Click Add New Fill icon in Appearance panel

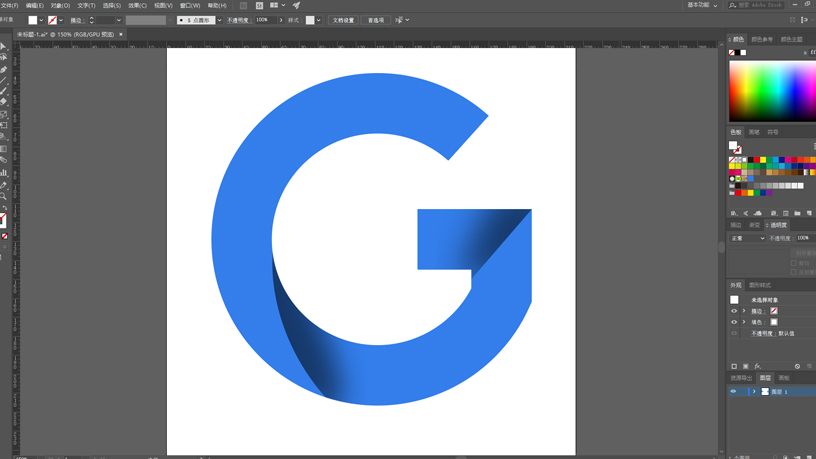pyautogui.click(x=745, y=366)
